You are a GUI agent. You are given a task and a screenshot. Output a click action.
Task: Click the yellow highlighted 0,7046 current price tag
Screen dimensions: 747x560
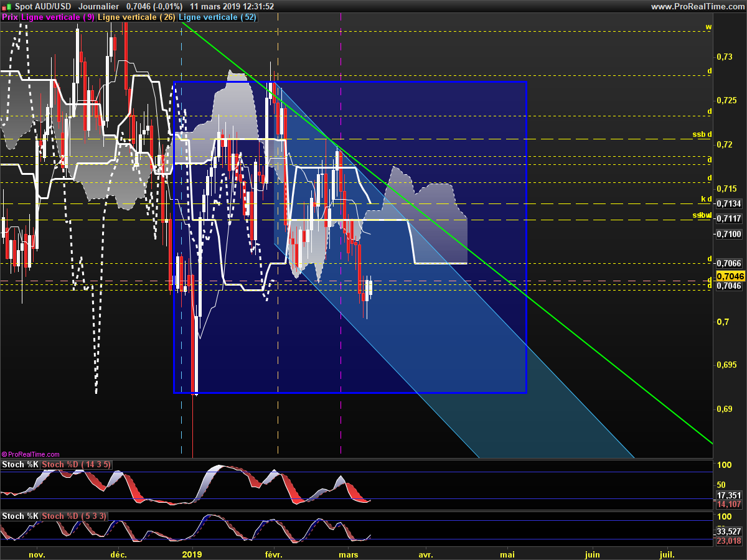(729, 276)
